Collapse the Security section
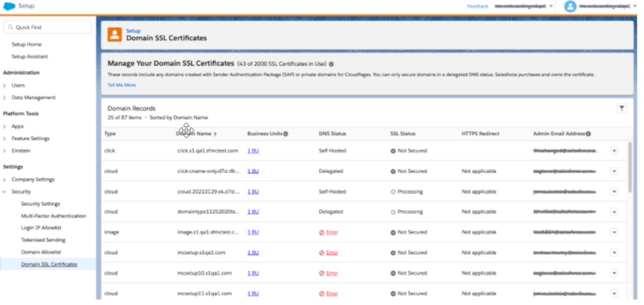This screenshot has width=644, height=305. (x=4, y=192)
